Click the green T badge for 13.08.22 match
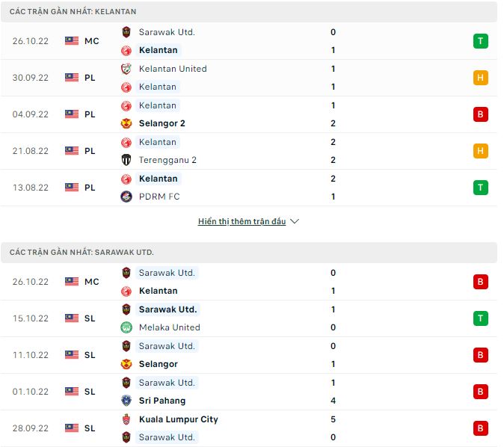This screenshot has width=504, height=447. point(481,188)
